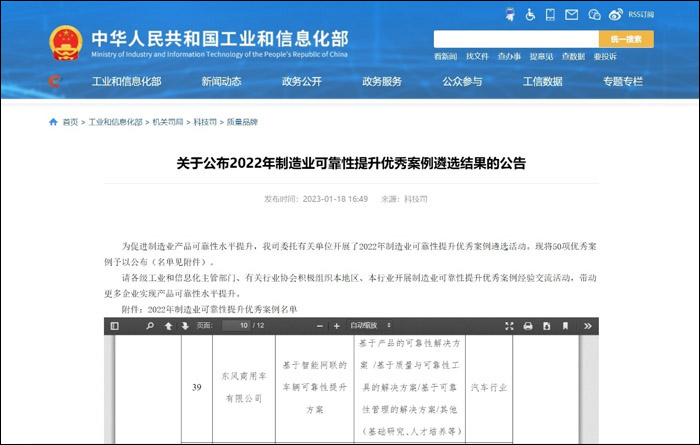Go to next PDF page
Viewport: 700px width, 445px height.
click(x=185, y=326)
